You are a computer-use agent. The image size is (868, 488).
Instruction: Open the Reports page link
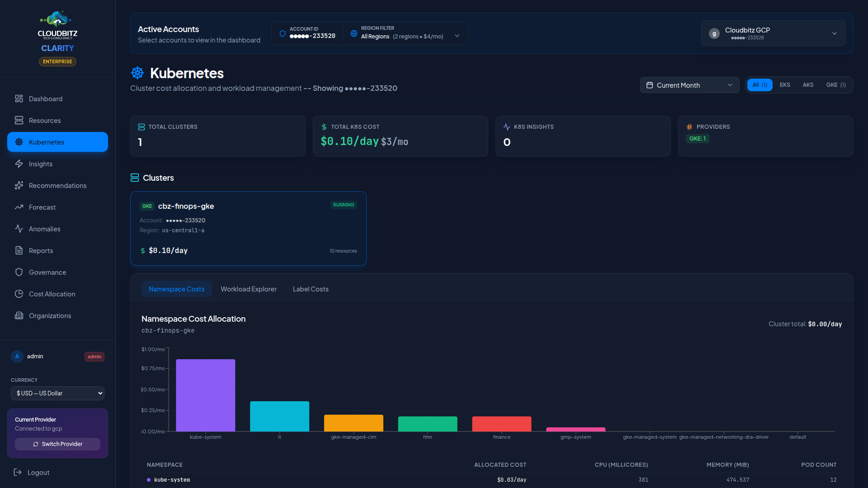point(41,250)
